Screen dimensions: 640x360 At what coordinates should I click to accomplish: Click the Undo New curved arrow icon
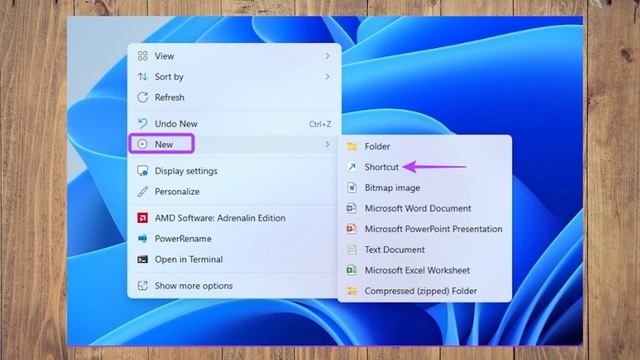click(142, 123)
